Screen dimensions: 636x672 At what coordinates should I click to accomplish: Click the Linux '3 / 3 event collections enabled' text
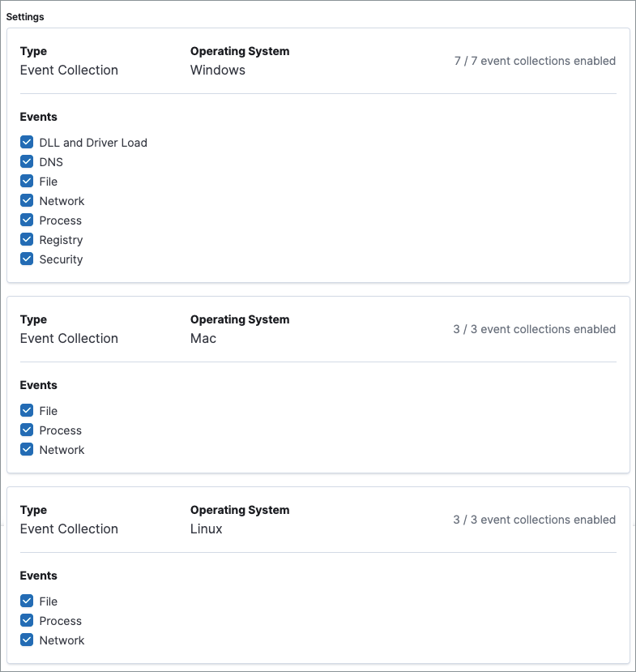coord(534,520)
